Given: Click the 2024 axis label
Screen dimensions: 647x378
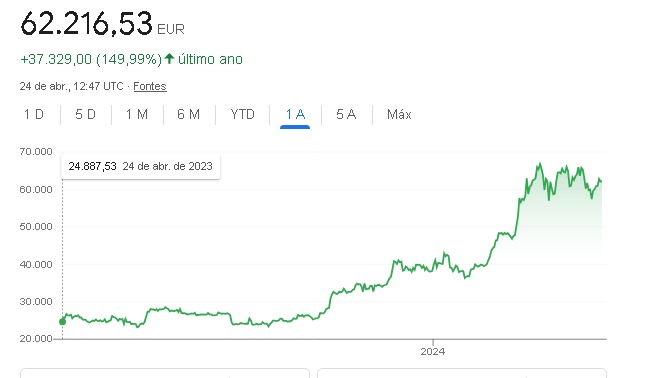Looking at the screenshot, I should (432, 352).
